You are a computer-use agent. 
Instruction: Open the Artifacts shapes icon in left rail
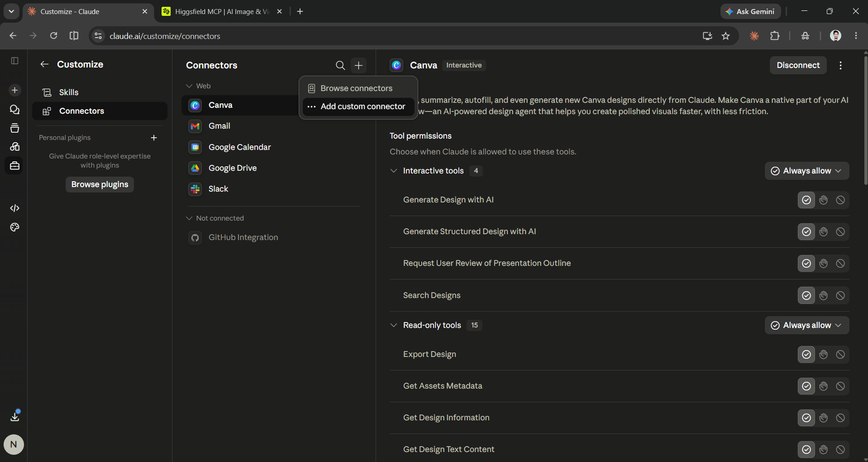pos(14,147)
